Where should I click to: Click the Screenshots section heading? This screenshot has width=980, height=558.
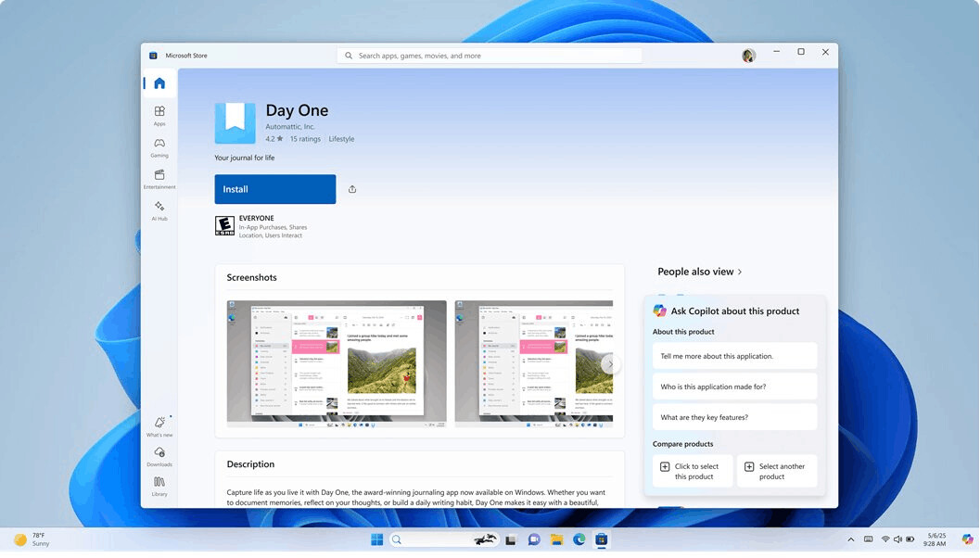pyautogui.click(x=252, y=277)
